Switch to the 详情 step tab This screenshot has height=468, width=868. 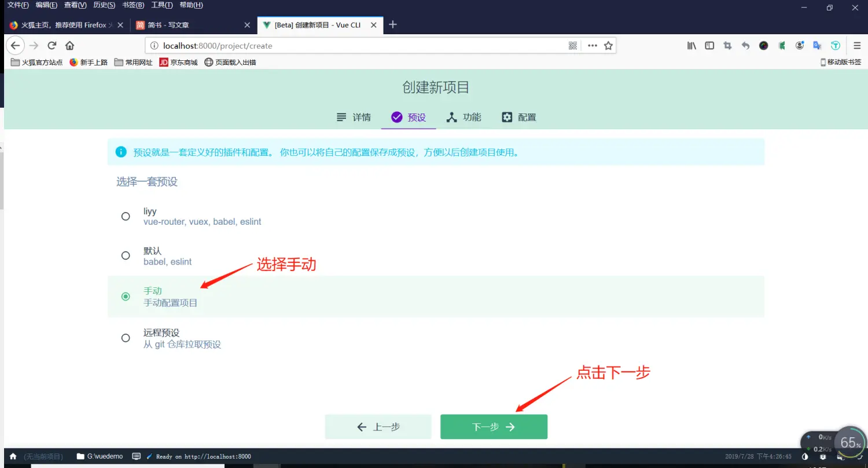[x=354, y=117]
